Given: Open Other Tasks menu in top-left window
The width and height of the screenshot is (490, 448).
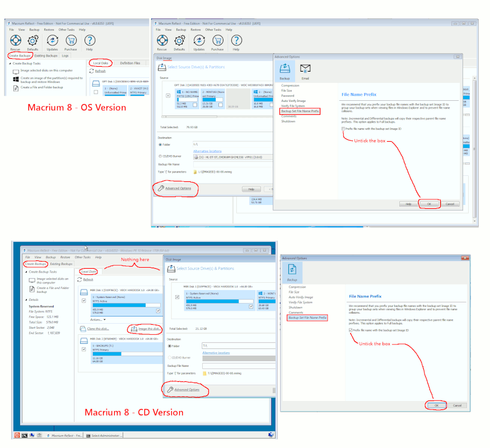Looking at the screenshot, I should 67,30.
